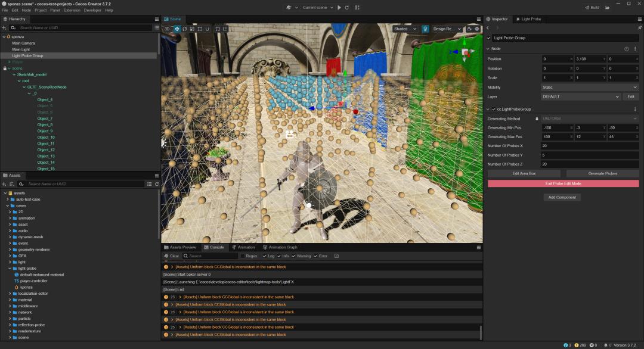Viewport: 644px width, 349px height.
Task: Collapse the Node section in Inspector
Action: click(x=488, y=49)
